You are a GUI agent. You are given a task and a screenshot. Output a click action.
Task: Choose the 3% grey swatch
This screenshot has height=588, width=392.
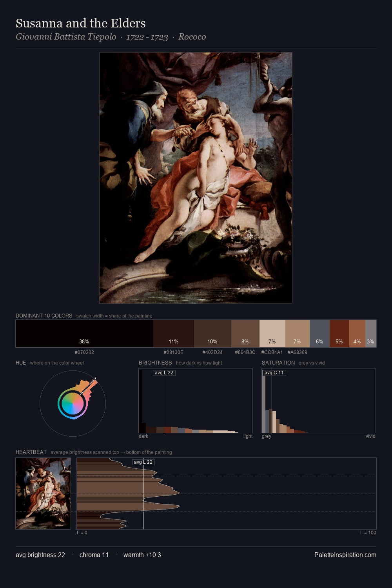tap(371, 334)
